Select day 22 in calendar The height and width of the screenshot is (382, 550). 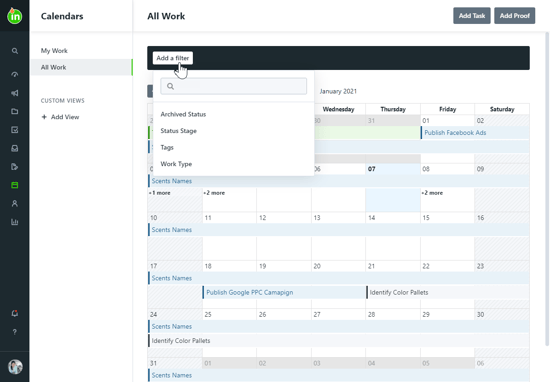426,266
